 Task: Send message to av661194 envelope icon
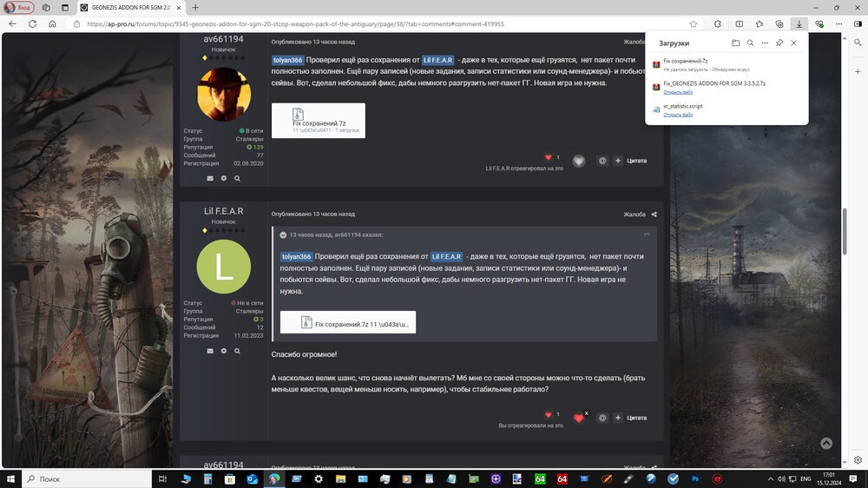point(210,178)
